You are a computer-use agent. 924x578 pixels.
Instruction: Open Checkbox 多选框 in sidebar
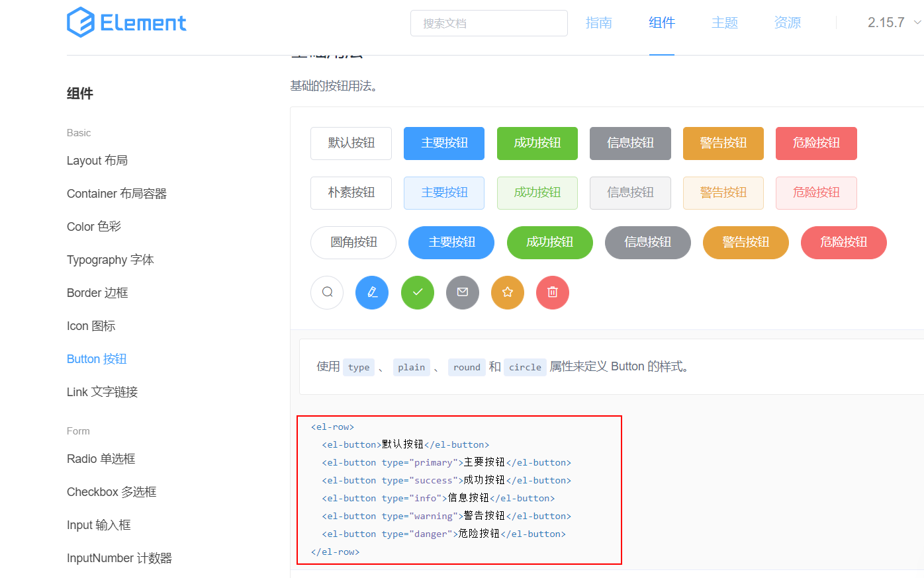(x=112, y=492)
